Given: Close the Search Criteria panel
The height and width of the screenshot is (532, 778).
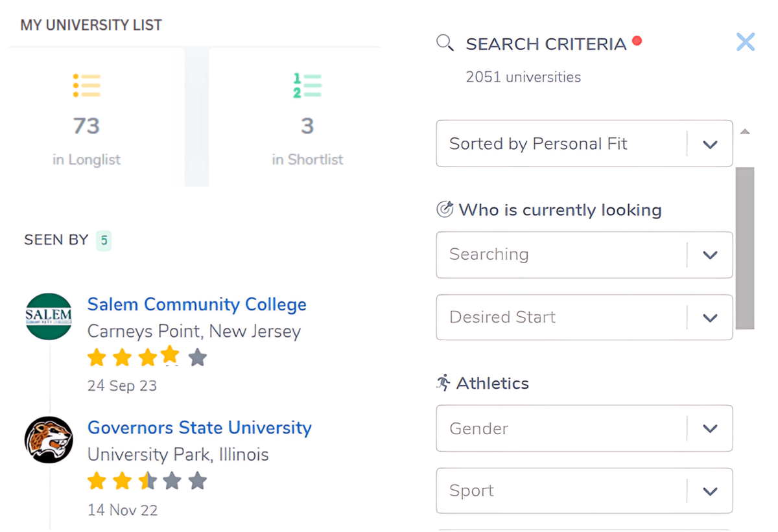Looking at the screenshot, I should coord(746,41).
